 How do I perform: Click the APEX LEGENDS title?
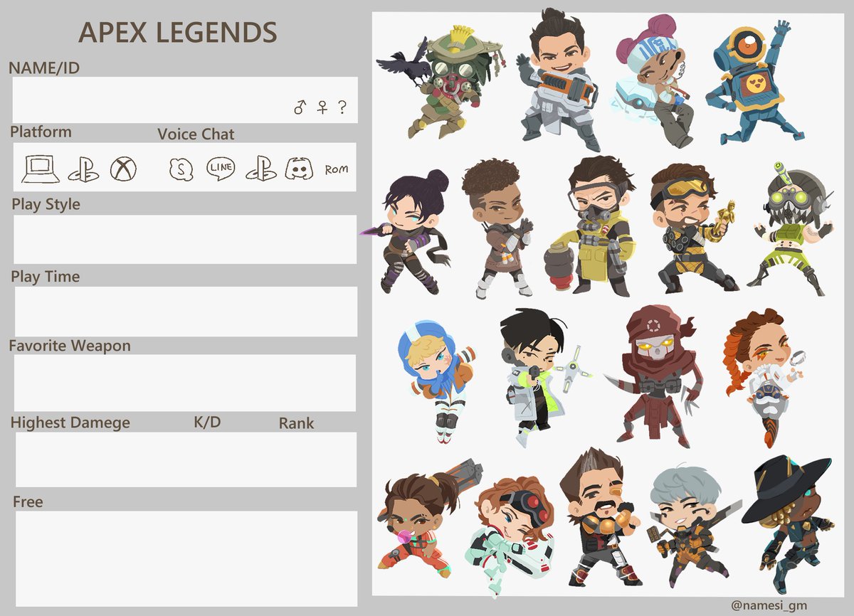click(x=178, y=33)
